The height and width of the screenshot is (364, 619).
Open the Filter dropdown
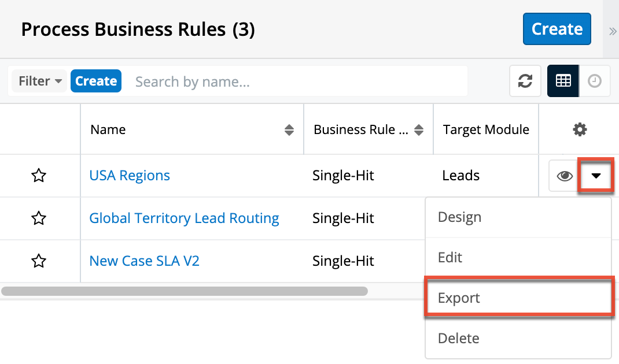coord(40,81)
